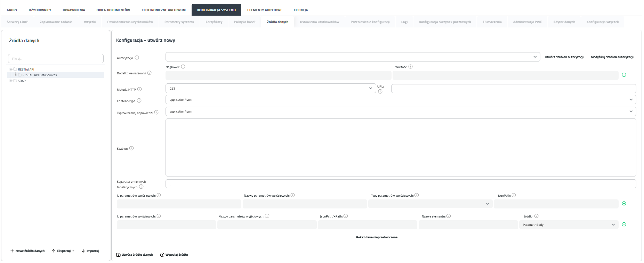
Task: Select RESTful API DataSources tree row
Action: (x=56, y=75)
